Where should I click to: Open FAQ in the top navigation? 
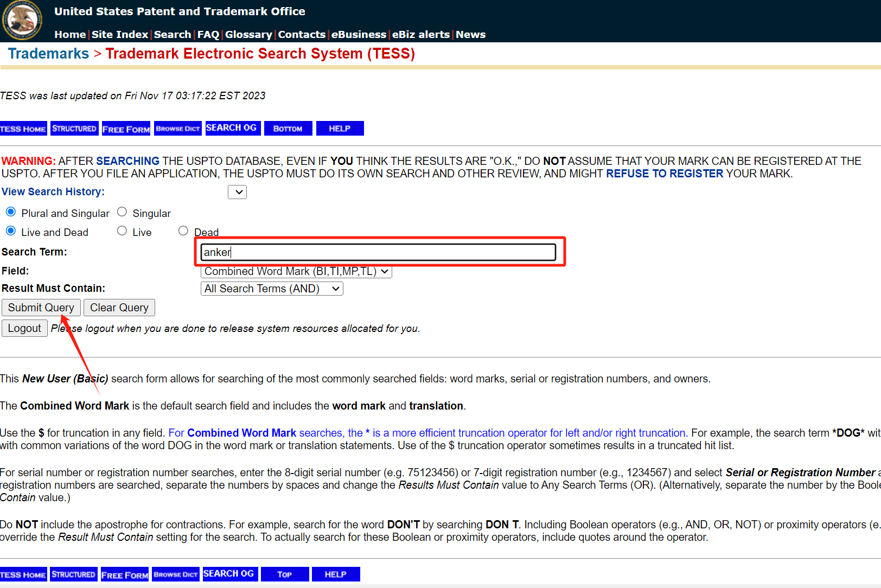(208, 34)
